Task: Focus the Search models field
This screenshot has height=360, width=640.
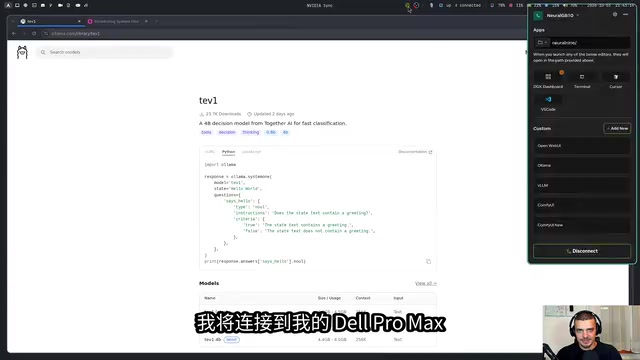Action: pyautogui.click(x=104, y=52)
